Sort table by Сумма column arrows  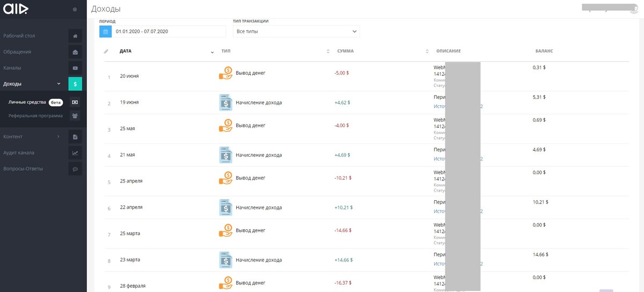tap(427, 52)
